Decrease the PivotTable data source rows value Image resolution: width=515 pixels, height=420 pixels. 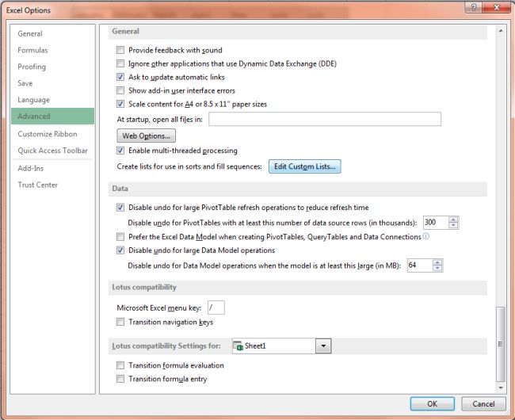point(453,225)
